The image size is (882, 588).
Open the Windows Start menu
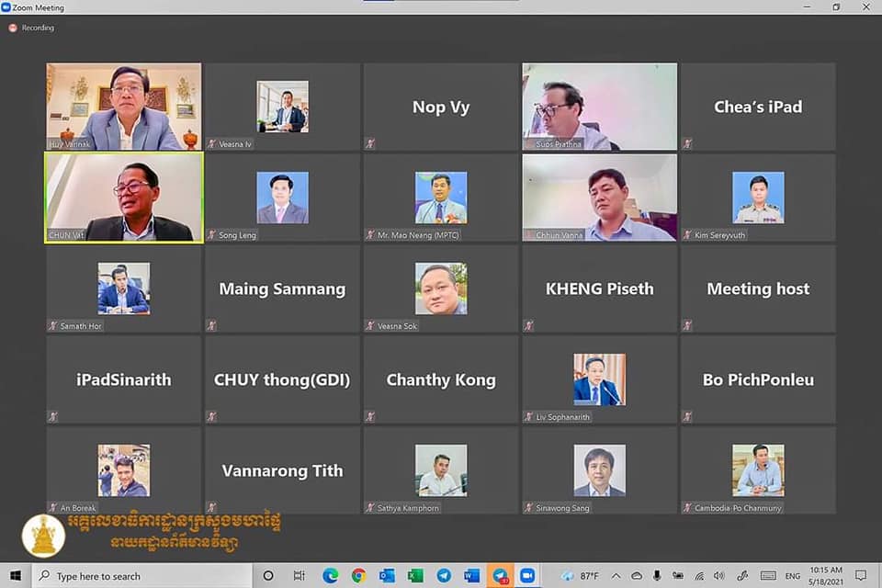coord(16,576)
